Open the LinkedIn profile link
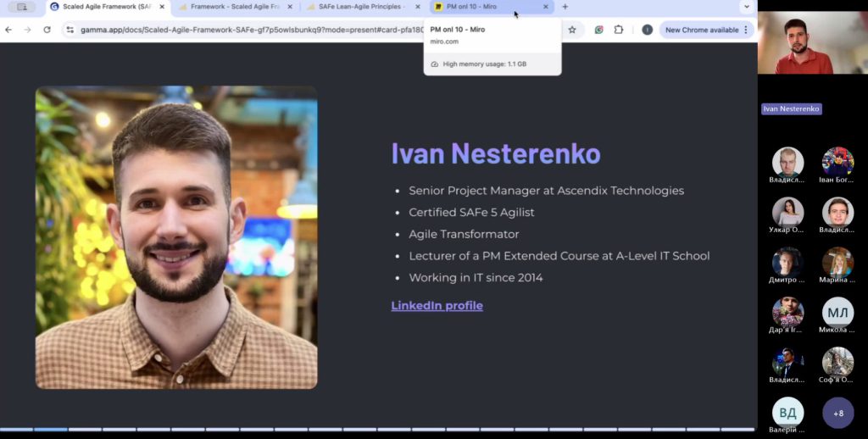Screen dimensions: 868x439 click(x=437, y=305)
